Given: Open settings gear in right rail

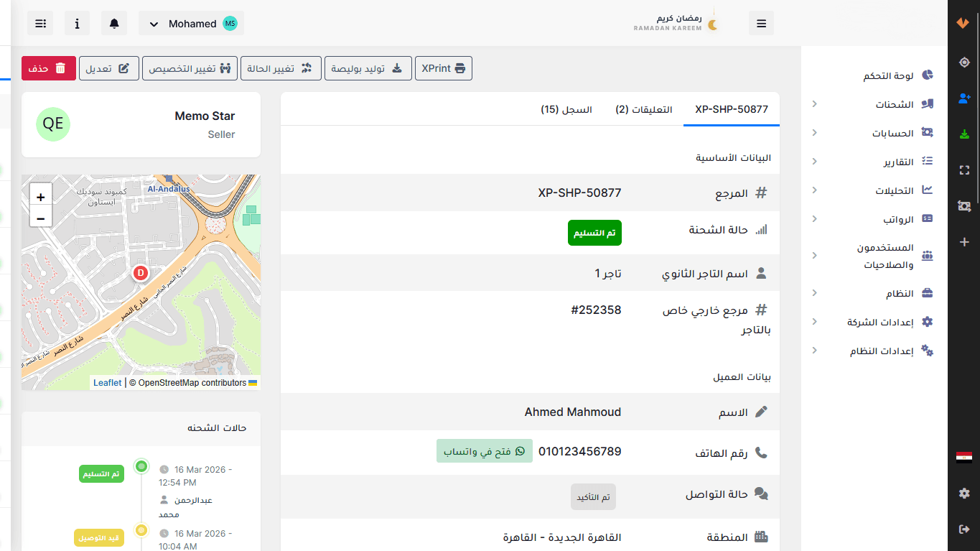Looking at the screenshot, I should pos(963,493).
